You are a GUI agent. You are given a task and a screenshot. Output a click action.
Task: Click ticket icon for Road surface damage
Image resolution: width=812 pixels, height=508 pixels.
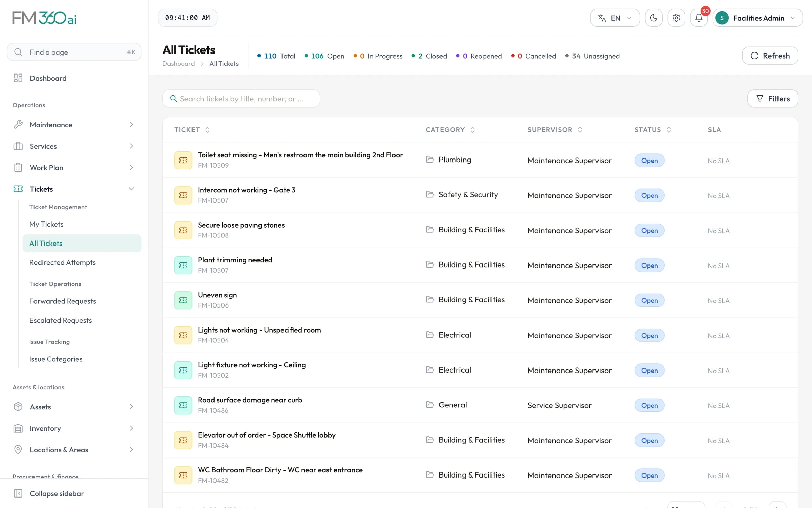pos(183,405)
